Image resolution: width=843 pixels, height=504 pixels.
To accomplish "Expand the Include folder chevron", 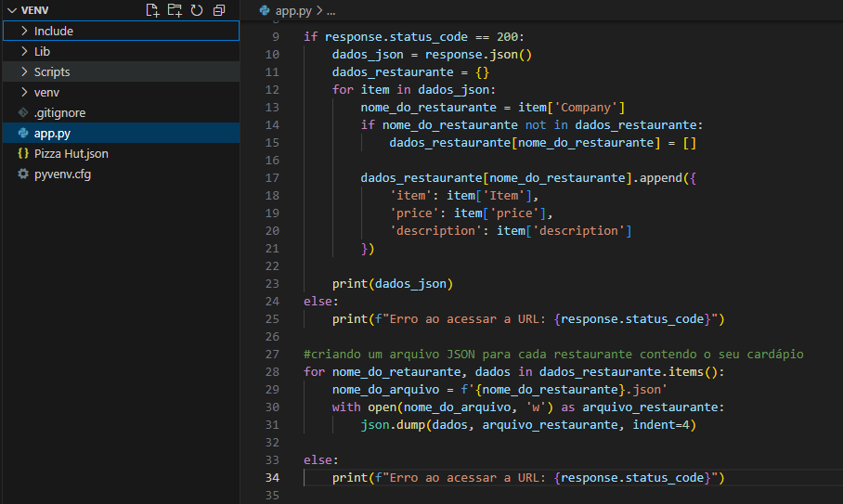I will (x=24, y=31).
